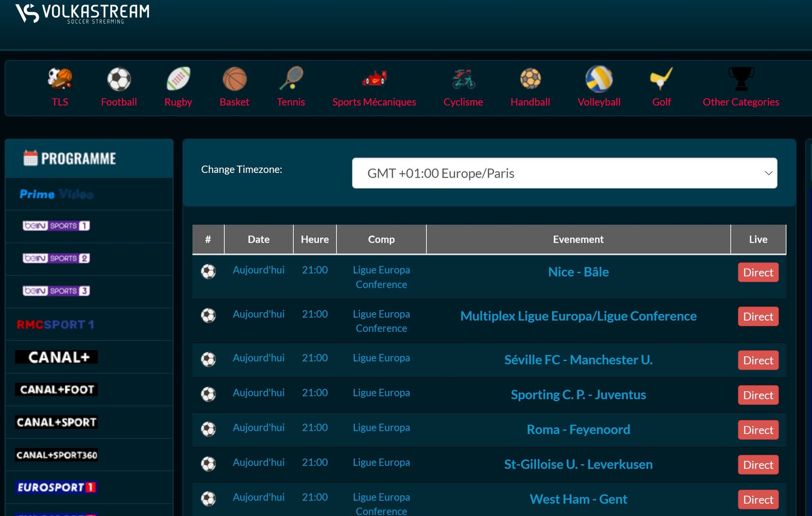Click Ligue Europa in the Séville FC row
This screenshot has width=812, height=516.
coord(381,358)
